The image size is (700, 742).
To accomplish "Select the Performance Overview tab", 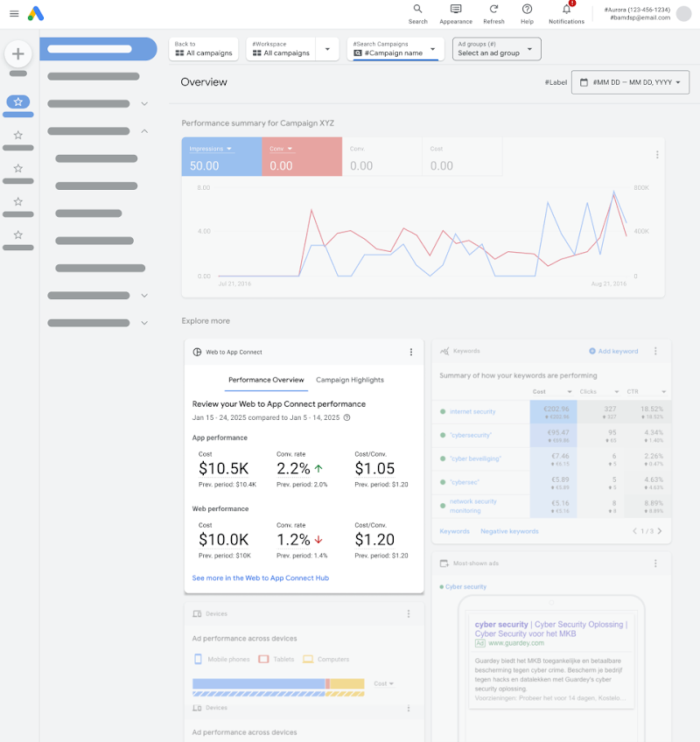I will coord(266,380).
